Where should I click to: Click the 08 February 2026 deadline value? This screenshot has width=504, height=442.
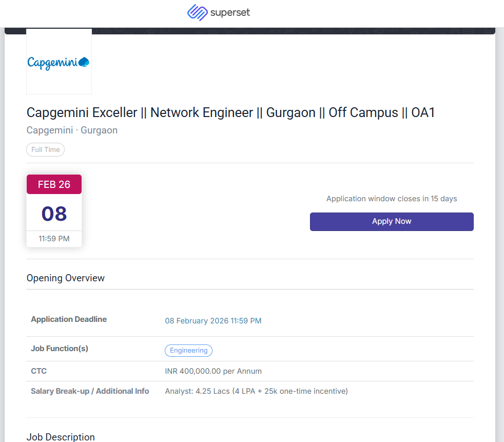coord(213,321)
